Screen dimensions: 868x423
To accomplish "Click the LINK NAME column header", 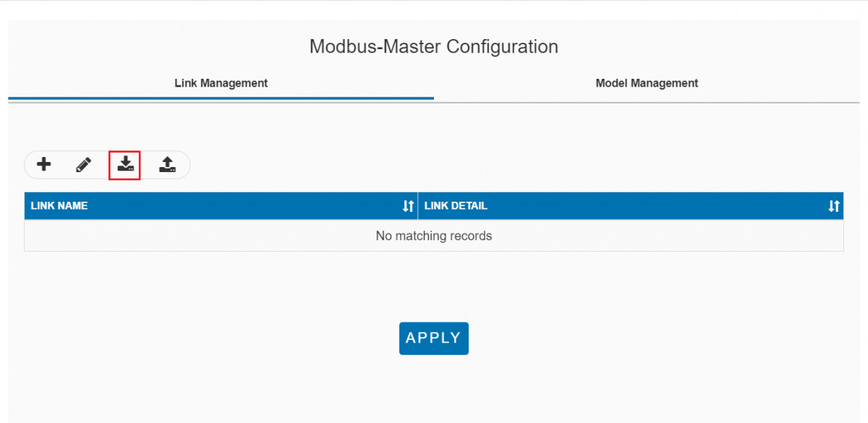I will tap(60, 205).
